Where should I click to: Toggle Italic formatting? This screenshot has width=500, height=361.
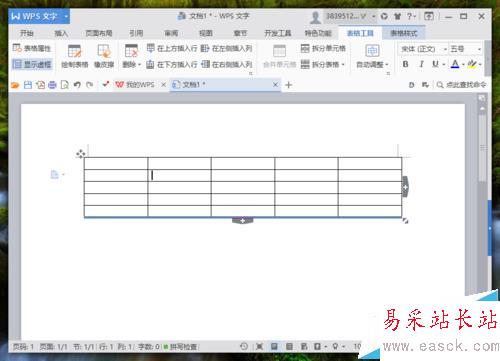pos(421,64)
